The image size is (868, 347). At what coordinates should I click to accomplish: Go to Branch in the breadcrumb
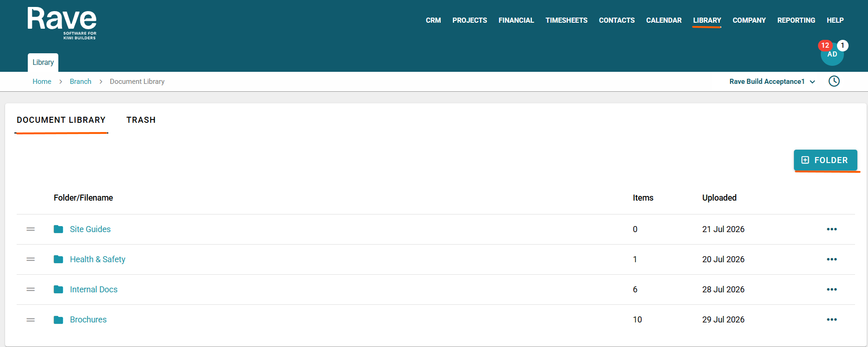(81, 82)
